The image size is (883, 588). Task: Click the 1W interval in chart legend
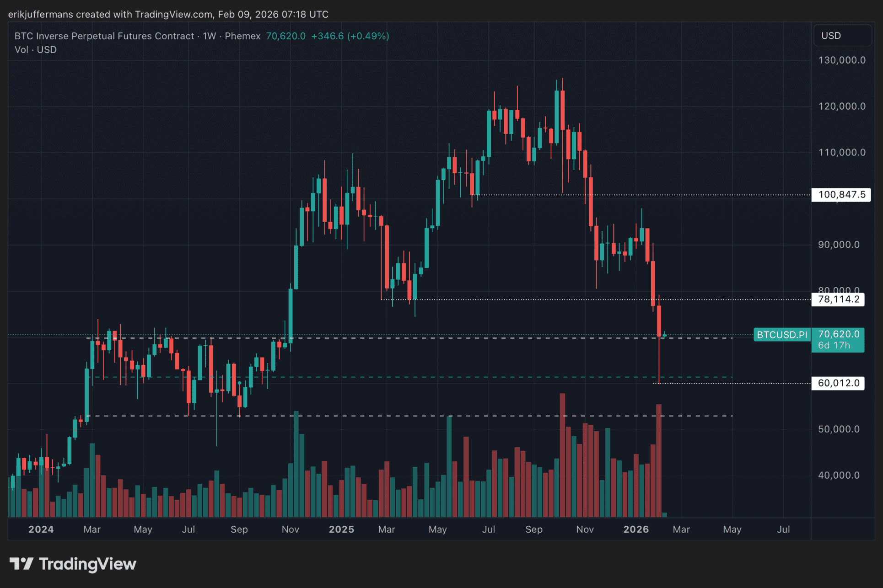[209, 36]
